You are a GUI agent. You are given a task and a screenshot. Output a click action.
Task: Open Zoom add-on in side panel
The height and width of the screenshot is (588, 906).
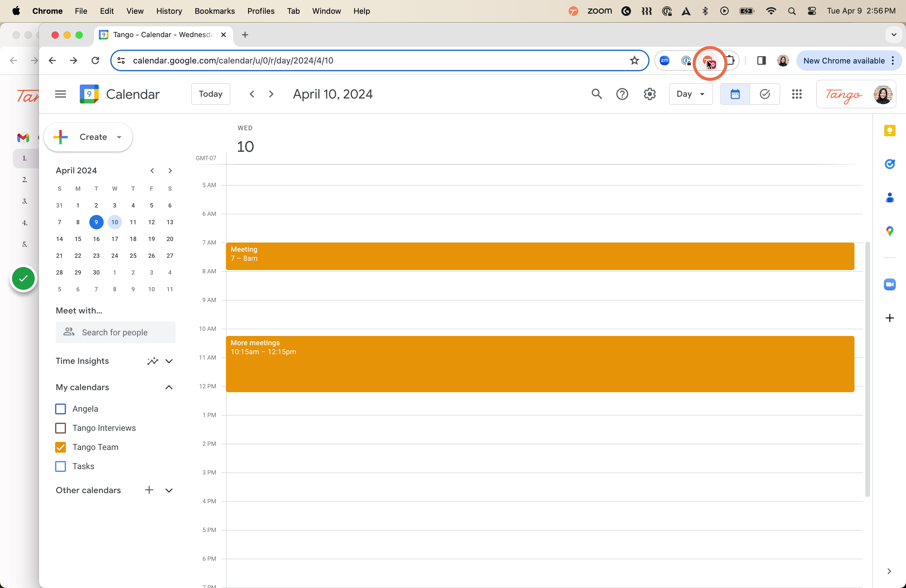890,284
